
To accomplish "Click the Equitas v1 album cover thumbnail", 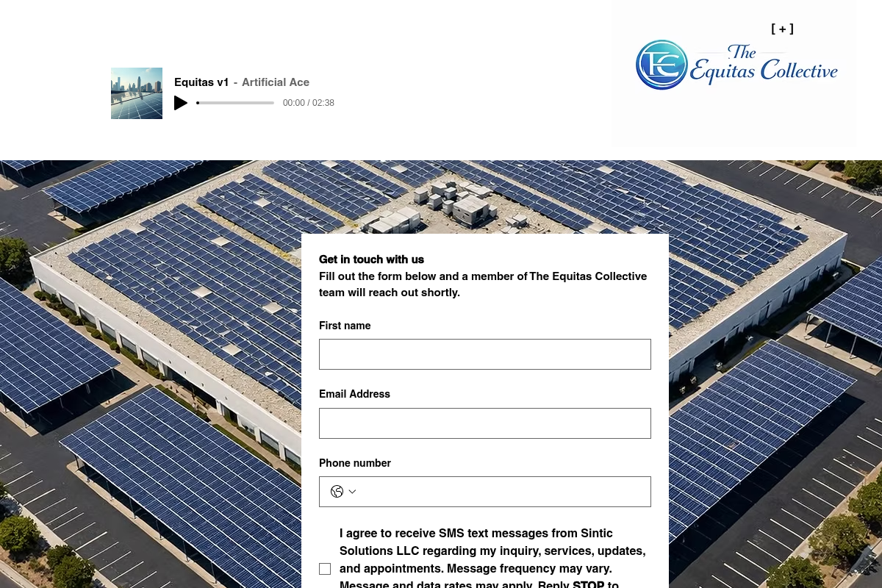I will [137, 93].
